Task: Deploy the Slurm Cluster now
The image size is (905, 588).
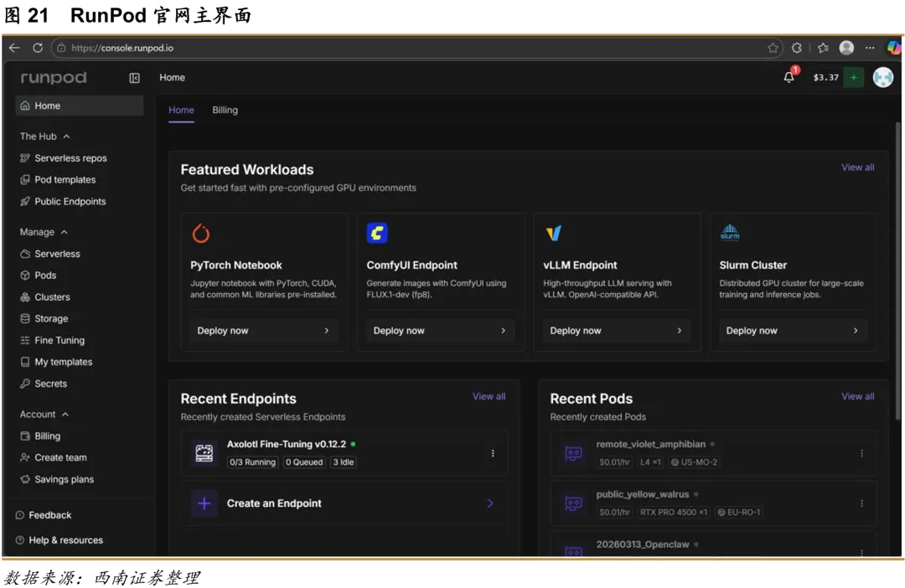Action: 793,331
